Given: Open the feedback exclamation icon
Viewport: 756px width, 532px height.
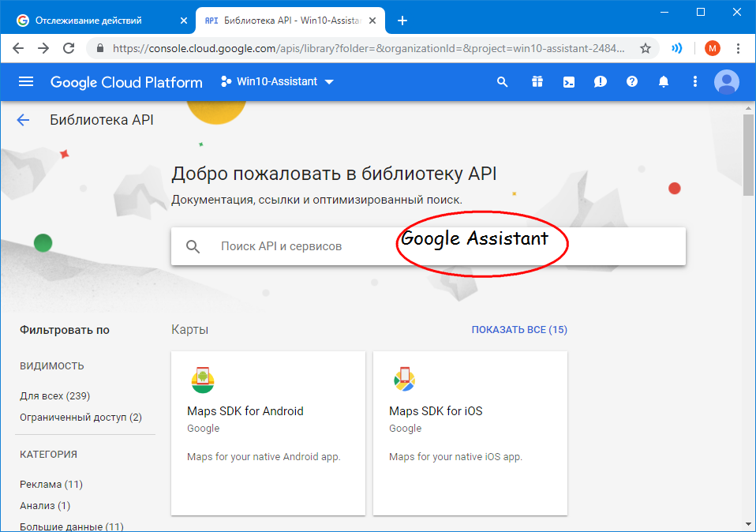Looking at the screenshot, I should click(600, 82).
